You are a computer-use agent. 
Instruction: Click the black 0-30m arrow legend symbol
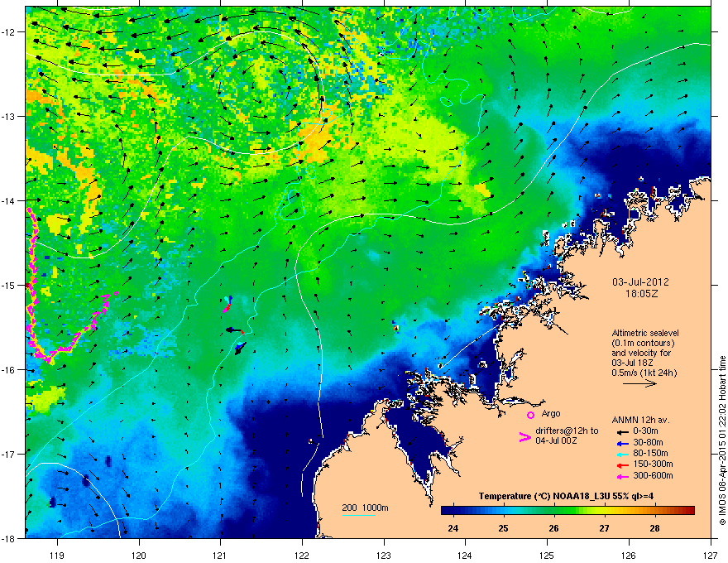tap(622, 431)
